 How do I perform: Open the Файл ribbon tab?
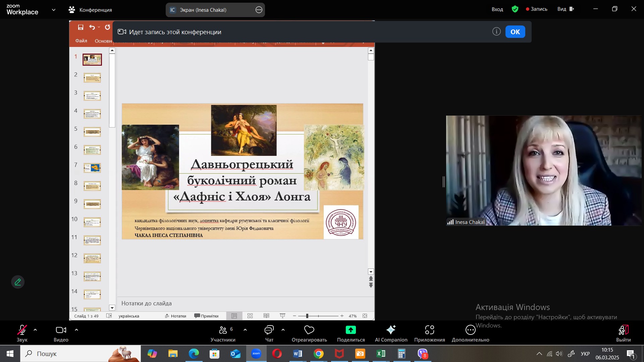click(81, 41)
